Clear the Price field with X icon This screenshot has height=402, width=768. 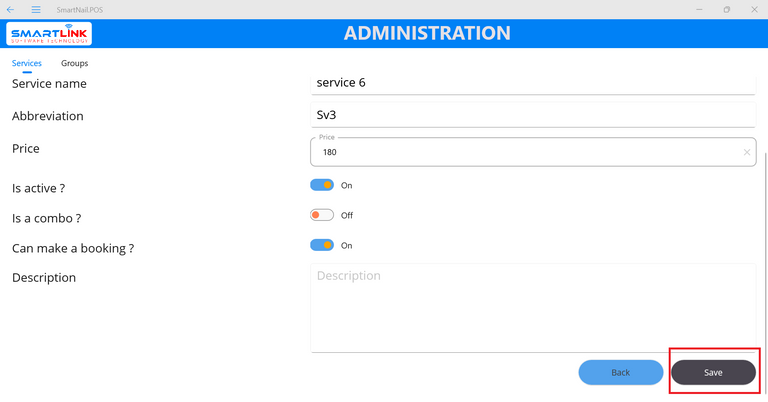click(746, 152)
